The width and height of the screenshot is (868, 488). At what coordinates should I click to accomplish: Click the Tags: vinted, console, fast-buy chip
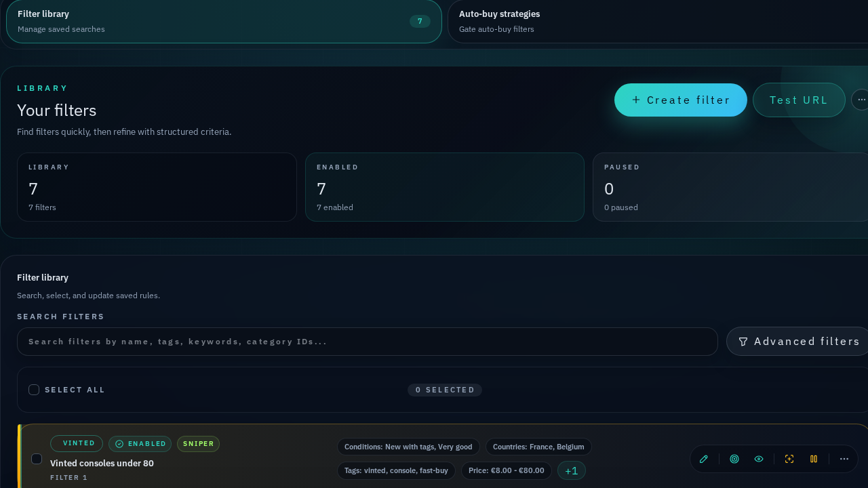click(x=396, y=470)
